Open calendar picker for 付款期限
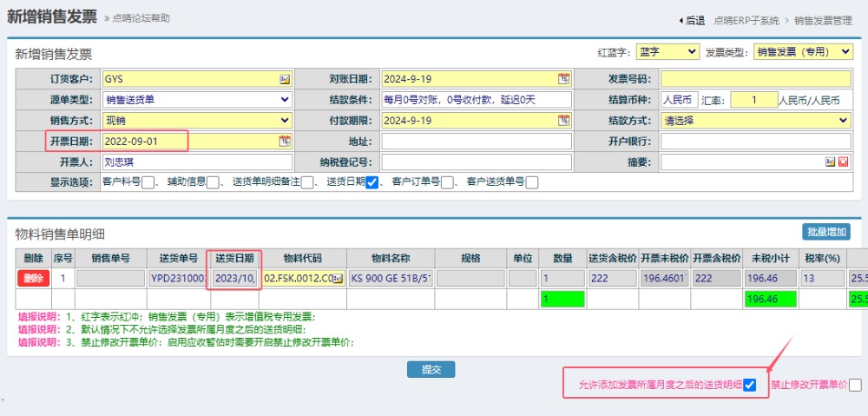 [563, 121]
